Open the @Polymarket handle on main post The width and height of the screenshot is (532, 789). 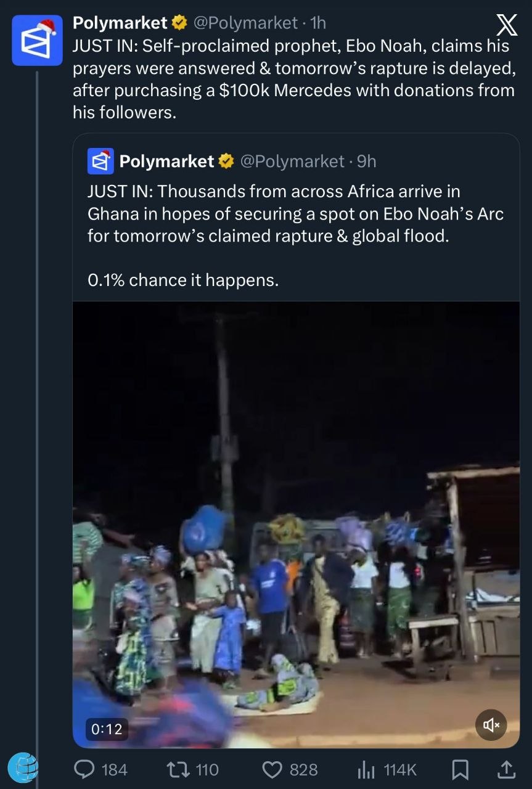(245, 23)
